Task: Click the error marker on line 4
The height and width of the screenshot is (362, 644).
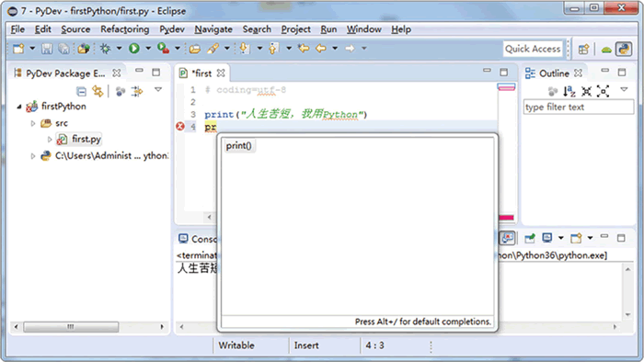Action: tap(180, 126)
